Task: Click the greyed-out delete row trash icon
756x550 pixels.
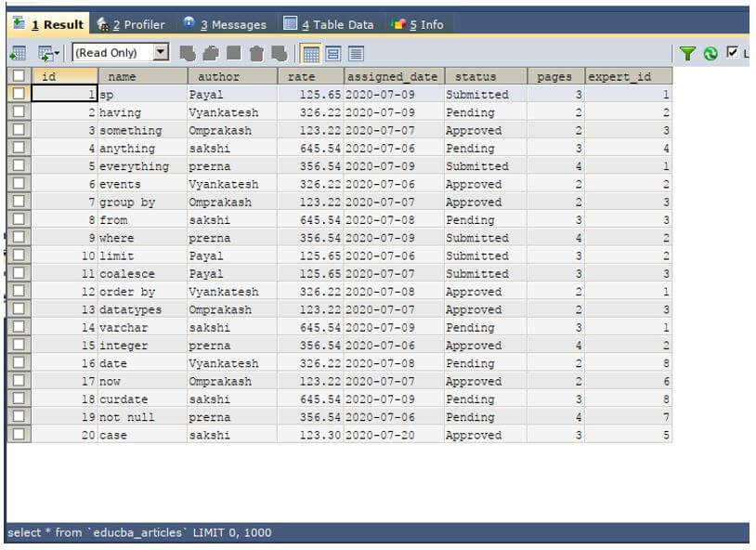Action: click(256, 53)
